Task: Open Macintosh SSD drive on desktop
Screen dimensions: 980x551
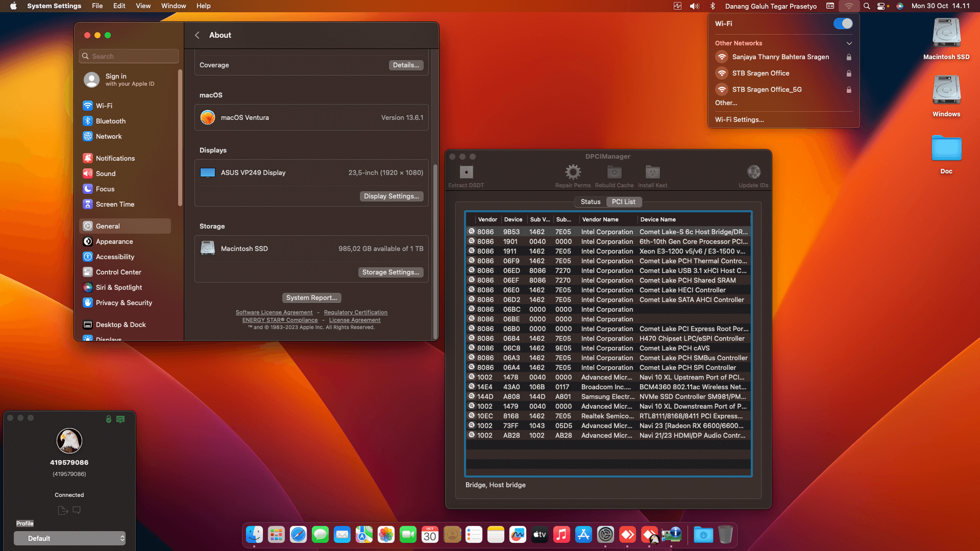Action: point(946,34)
